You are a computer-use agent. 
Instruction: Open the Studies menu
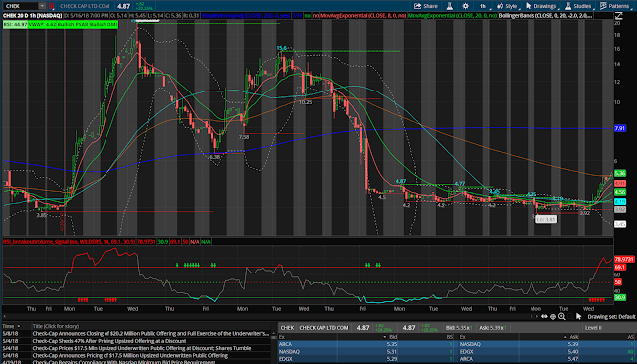[578, 6]
